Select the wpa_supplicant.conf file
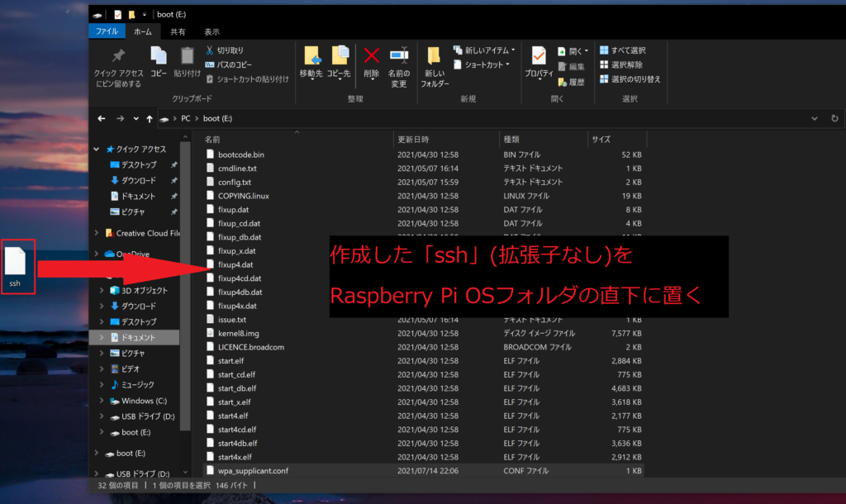This screenshot has width=846, height=504. [x=253, y=471]
